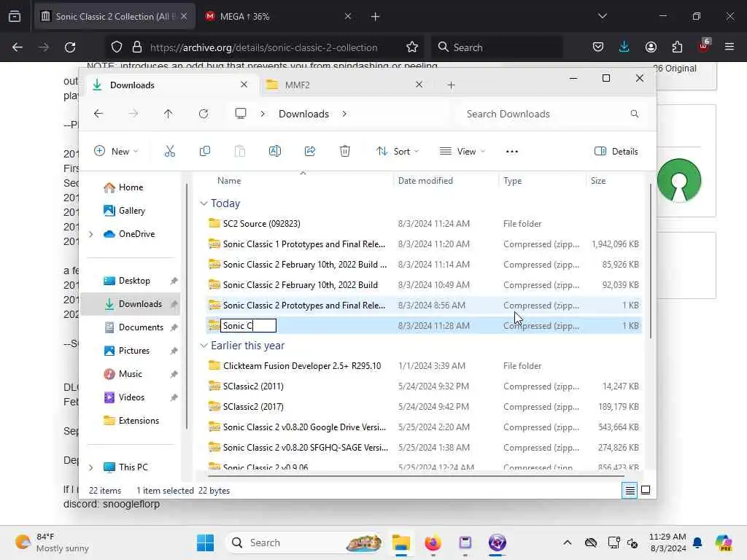The height and width of the screenshot is (560, 747).
Task: Open Firefox list all tabs chevron
Action: 602,16
